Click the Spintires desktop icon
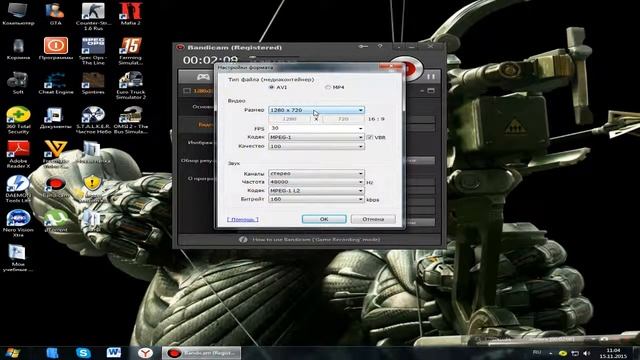640x360 pixels. pos(93,83)
